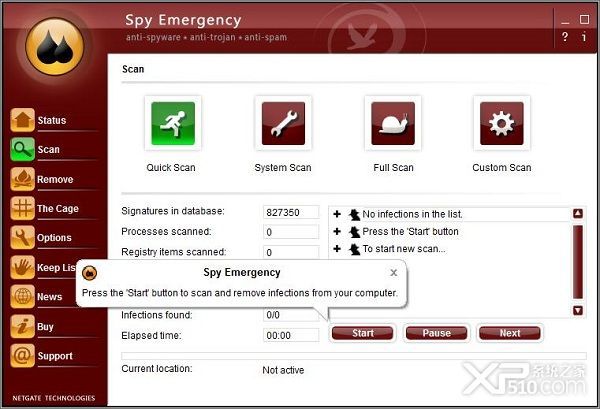Select the Full Scan label

pos(393,168)
